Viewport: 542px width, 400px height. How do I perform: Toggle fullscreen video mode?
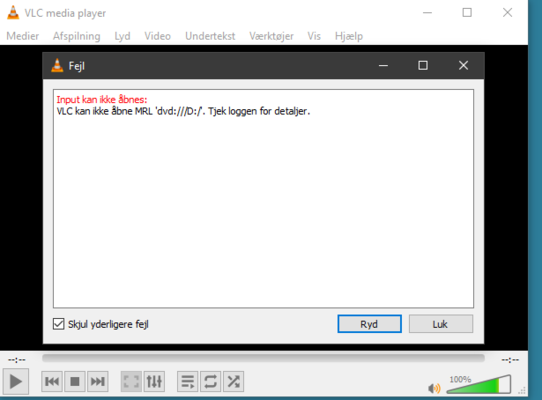click(x=131, y=381)
